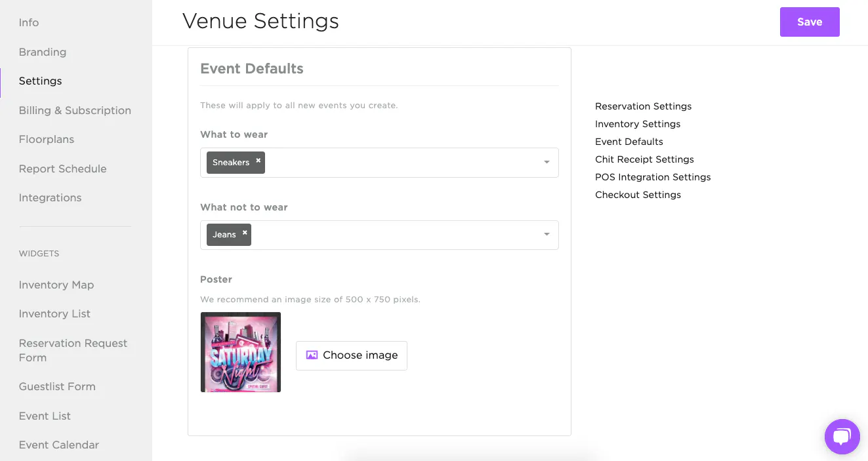Expand the What to wear dropdown
This screenshot has height=461, width=868.
547,163
